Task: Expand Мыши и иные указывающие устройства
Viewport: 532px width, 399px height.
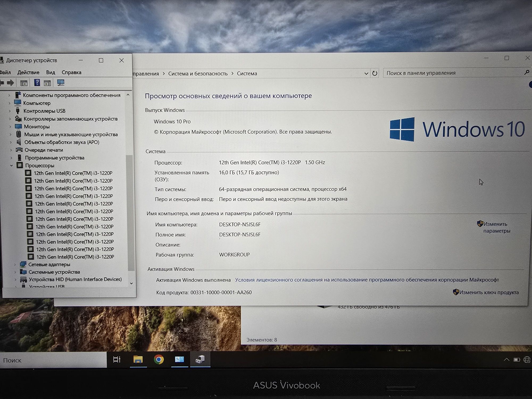Action: click(10, 134)
